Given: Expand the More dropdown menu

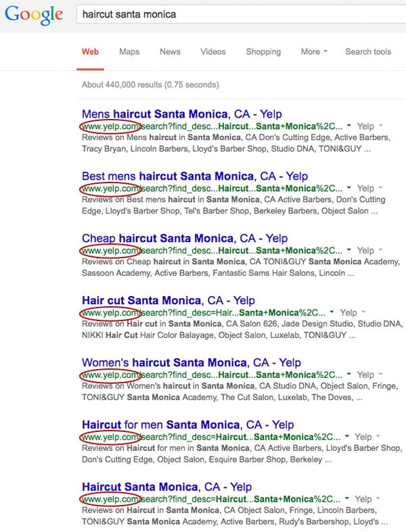Looking at the screenshot, I should pos(314,52).
